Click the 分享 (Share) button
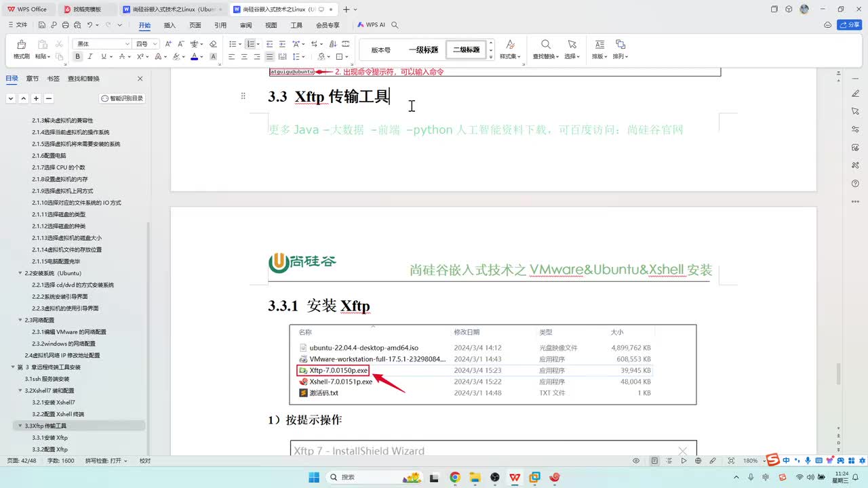Screen dimensions: 868x488 point(849,25)
